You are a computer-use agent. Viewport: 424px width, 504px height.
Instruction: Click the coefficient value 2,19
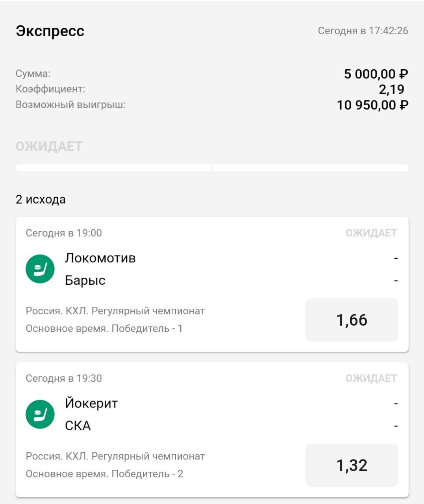tap(391, 89)
